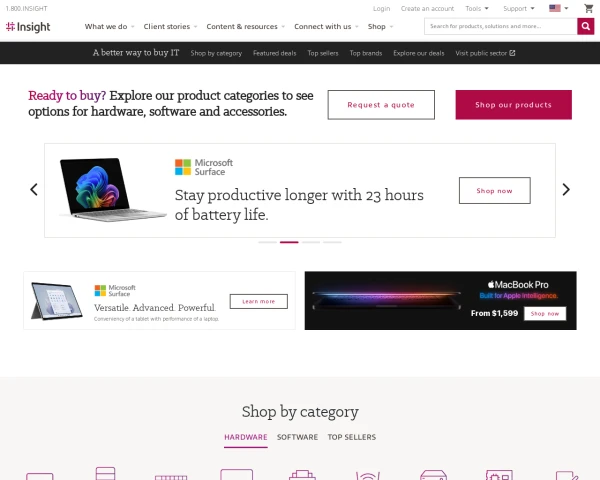The width and height of the screenshot is (600, 480).
Task: Open the US flag country selector
Action: click(x=559, y=8)
